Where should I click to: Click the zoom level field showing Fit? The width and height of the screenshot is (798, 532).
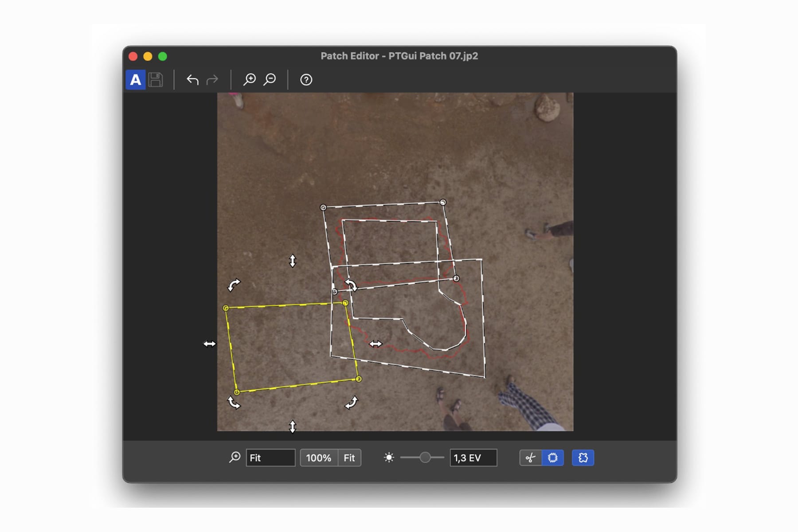point(270,458)
